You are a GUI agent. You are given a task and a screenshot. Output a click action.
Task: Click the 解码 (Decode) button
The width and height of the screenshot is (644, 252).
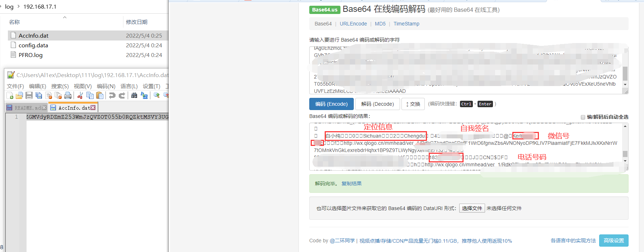377,104
